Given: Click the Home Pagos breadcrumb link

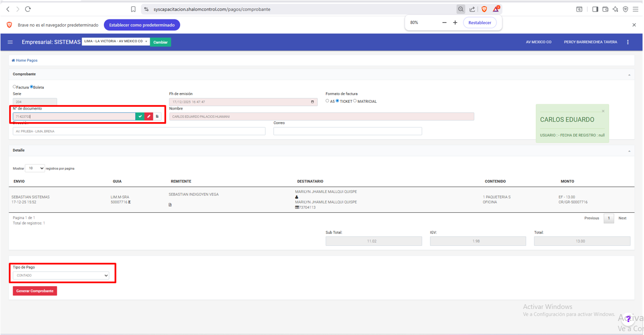Looking at the screenshot, I should (x=25, y=61).
